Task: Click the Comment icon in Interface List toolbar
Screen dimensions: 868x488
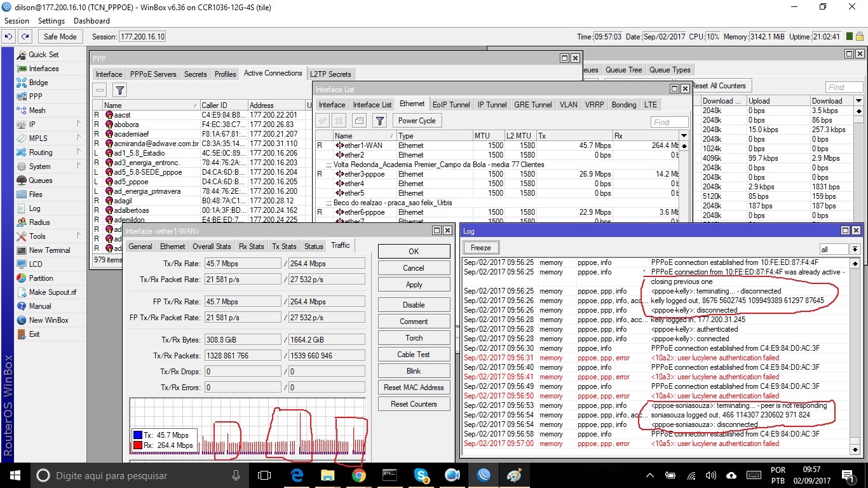Action: click(360, 121)
